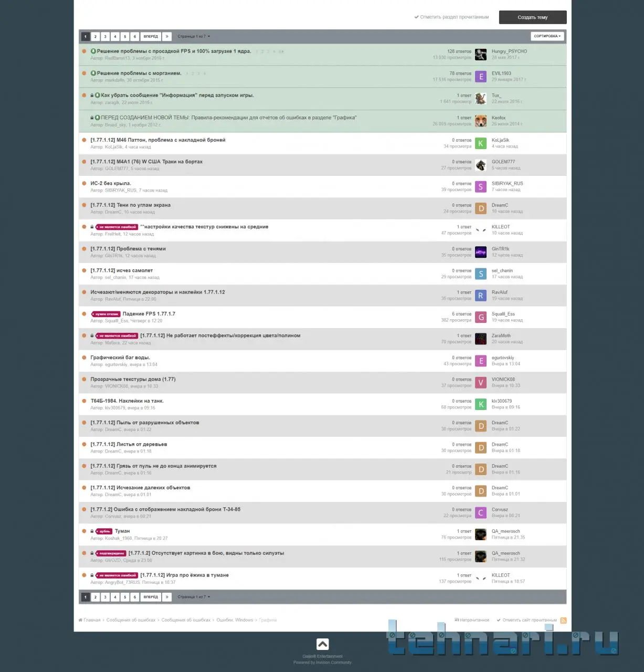
Task: Jump to last page via upper » button
Action: 167,37
